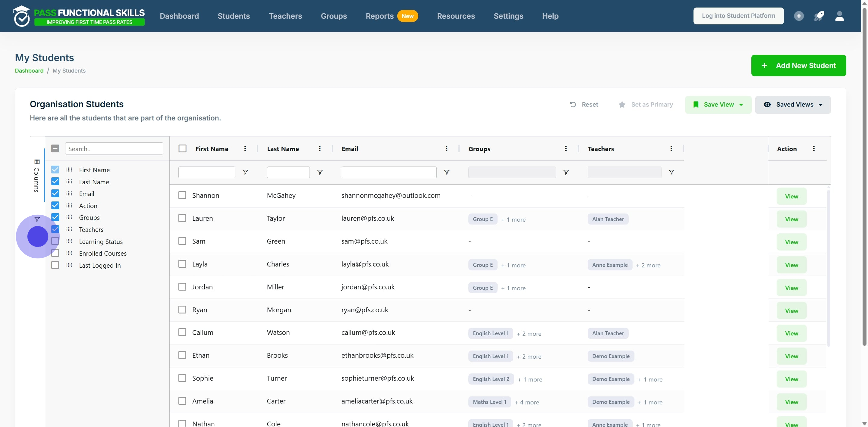Open the Filters side panel funnel icon
The image size is (868, 427).
click(37, 219)
